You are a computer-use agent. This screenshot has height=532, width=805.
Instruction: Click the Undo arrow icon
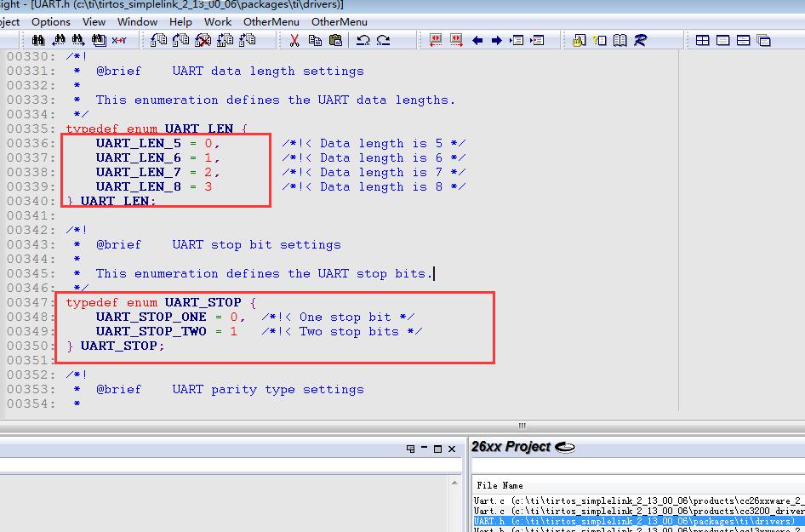[x=363, y=40]
